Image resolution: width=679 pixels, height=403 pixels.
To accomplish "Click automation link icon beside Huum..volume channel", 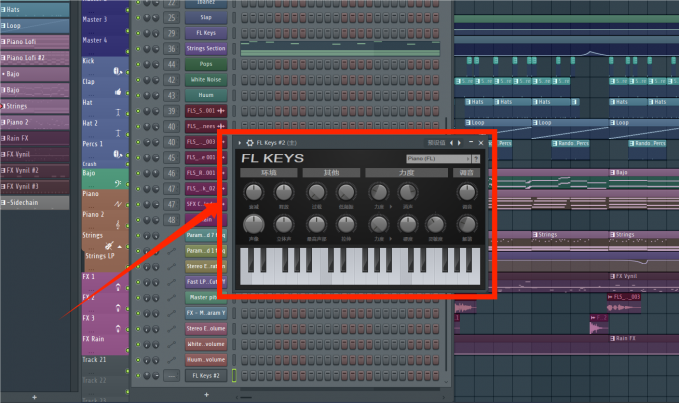I will pyautogui.click(x=171, y=360).
